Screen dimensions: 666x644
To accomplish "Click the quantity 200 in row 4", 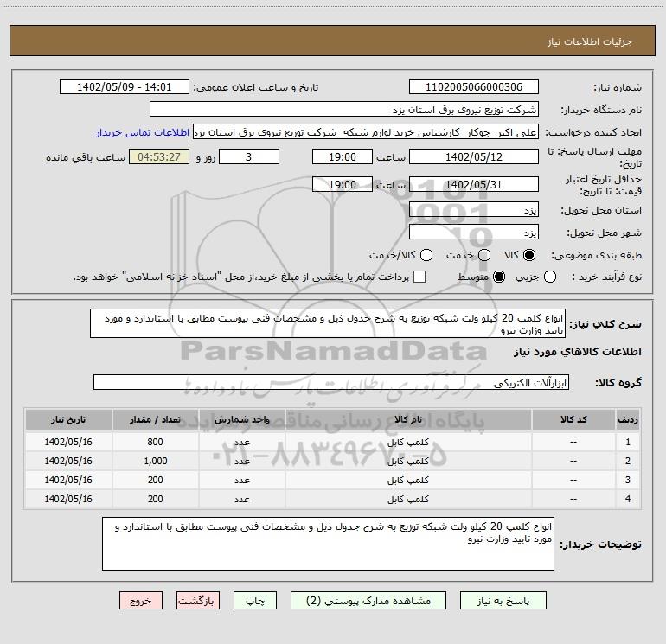I will click(x=155, y=499).
